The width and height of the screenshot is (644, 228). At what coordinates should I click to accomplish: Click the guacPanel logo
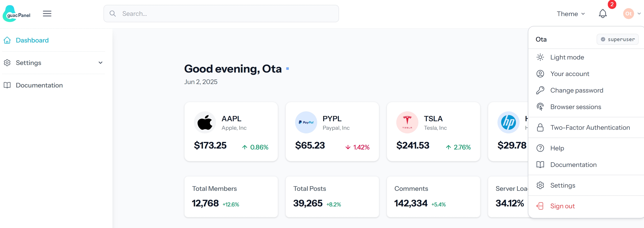[x=17, y=14]
